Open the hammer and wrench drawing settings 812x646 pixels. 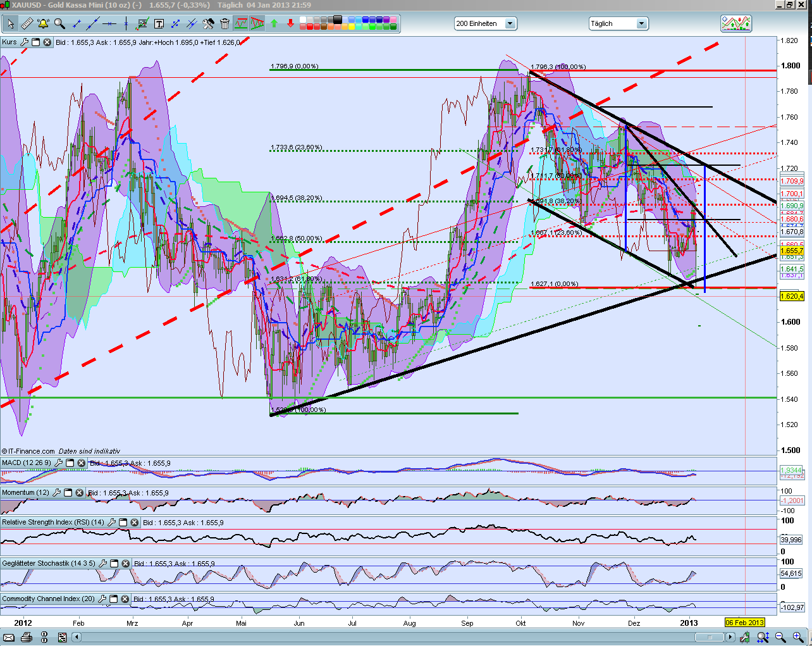[208, 24]
